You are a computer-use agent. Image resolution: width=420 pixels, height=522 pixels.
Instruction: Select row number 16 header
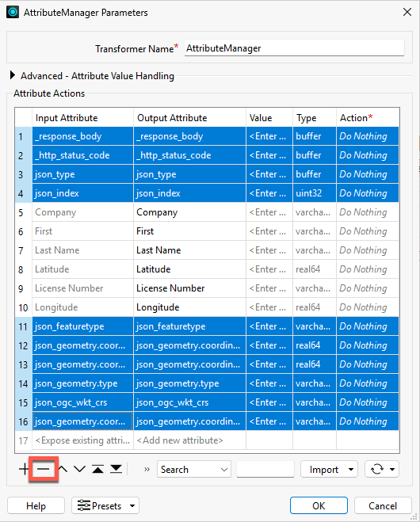[23, 421]
